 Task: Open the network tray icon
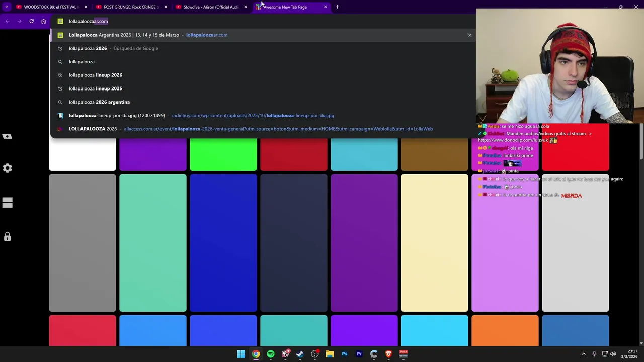pos(604,354)
